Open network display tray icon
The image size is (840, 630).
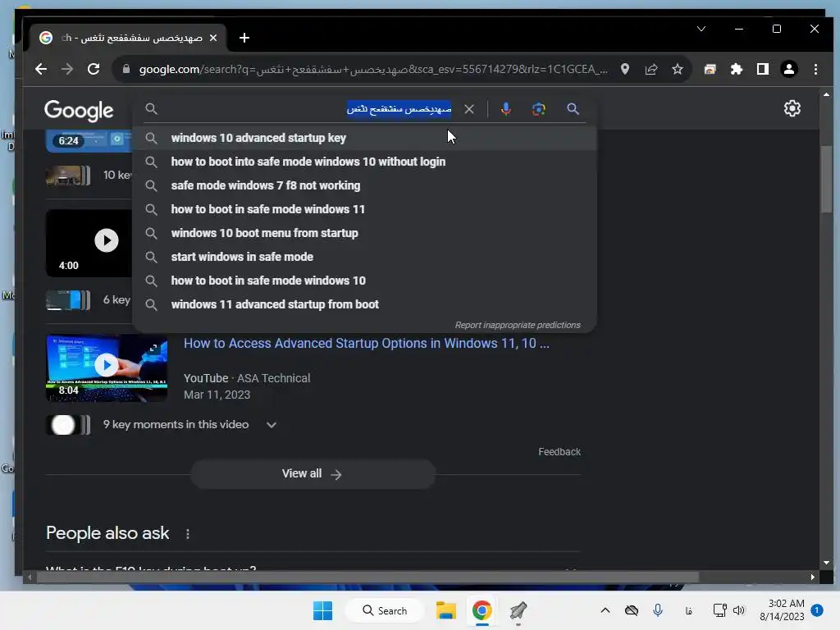719,610
